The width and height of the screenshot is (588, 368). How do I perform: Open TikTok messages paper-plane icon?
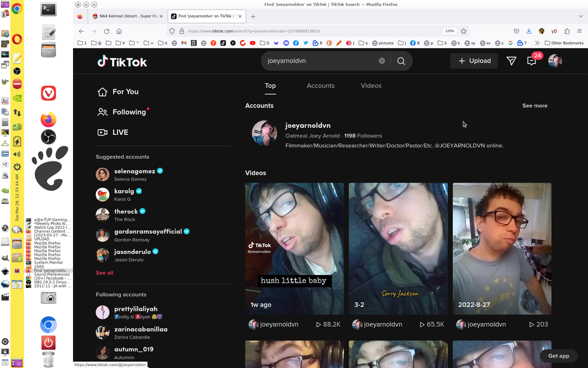point(511,61)
